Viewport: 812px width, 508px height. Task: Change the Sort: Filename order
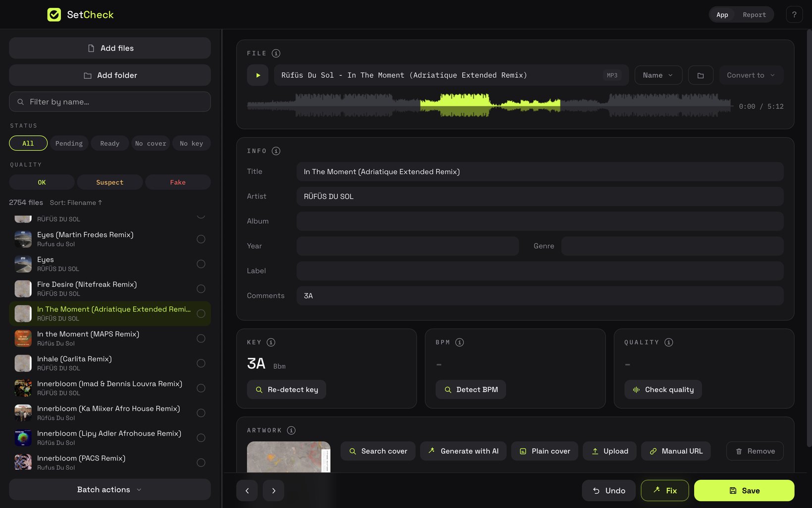pos(76,203)
